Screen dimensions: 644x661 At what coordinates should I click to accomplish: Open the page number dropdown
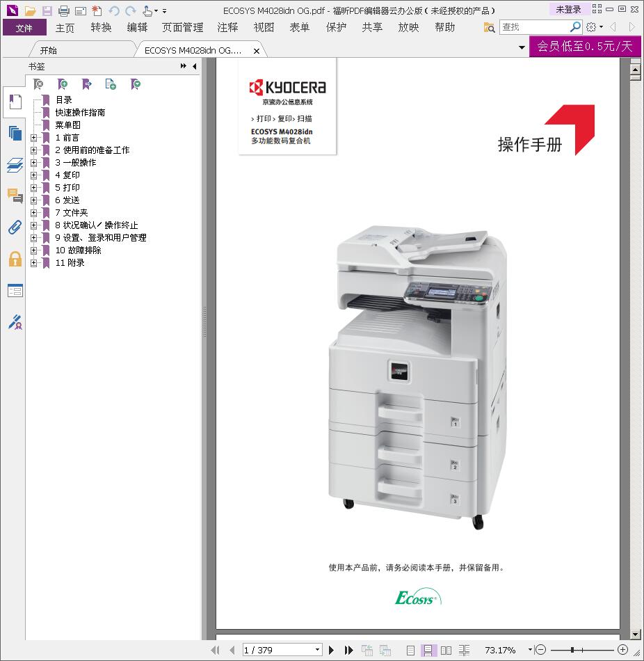pyautogui.click(x=318, y=650)
